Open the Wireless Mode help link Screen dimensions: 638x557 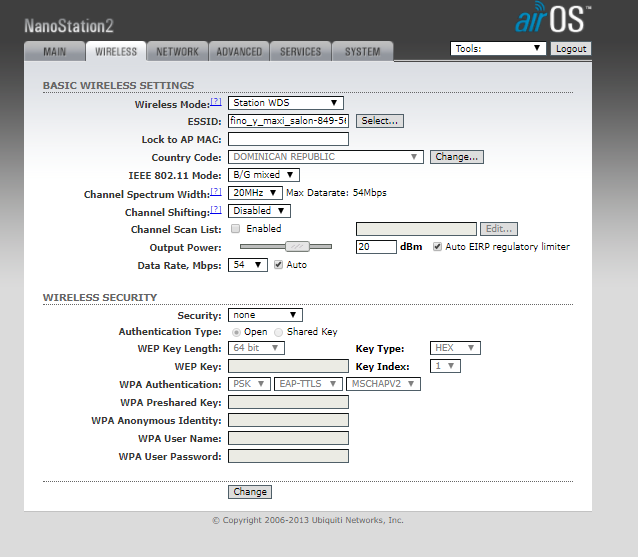216,101
